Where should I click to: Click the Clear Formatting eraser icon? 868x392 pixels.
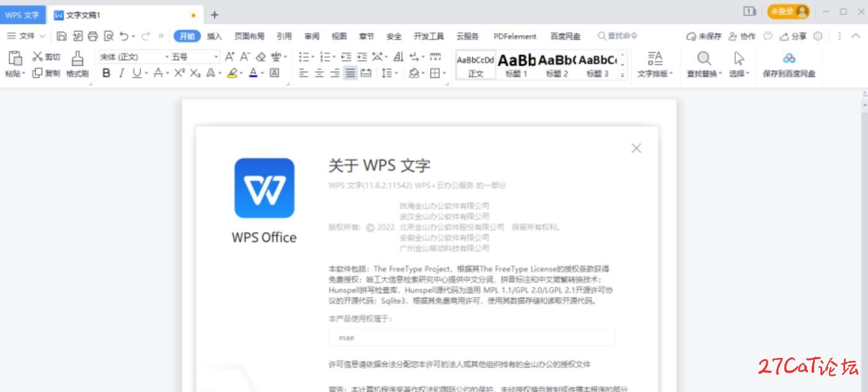260,56
